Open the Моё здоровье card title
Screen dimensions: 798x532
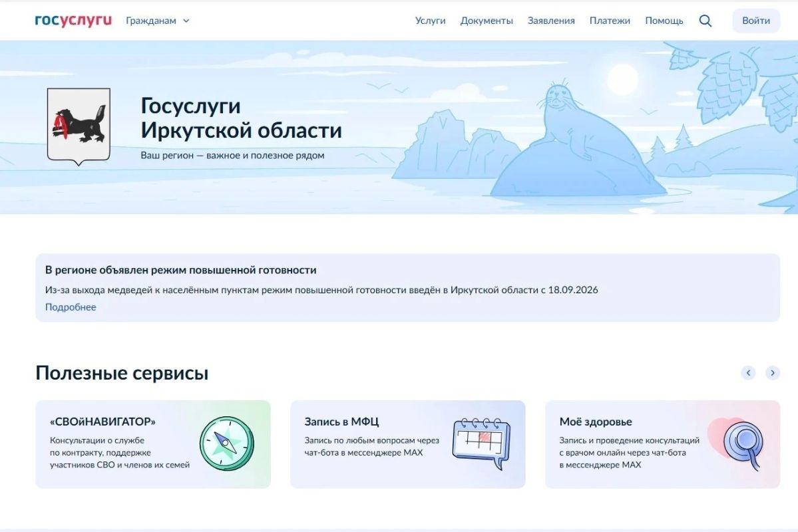pyautogui.click(x=596, y=422)
